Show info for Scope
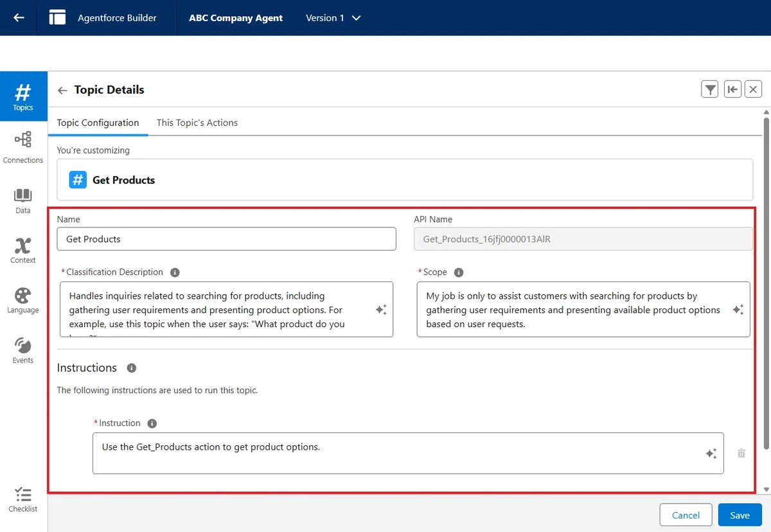 459,272
